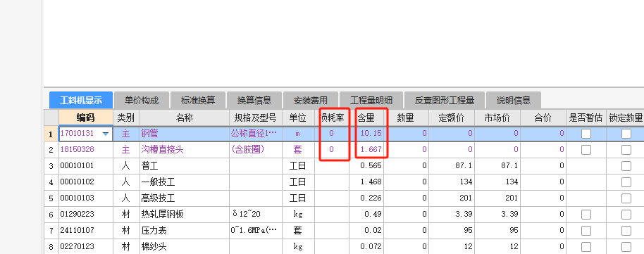Open the 工料机显示 tab
The image size is (644, 254).
click(x=81, y=100)
